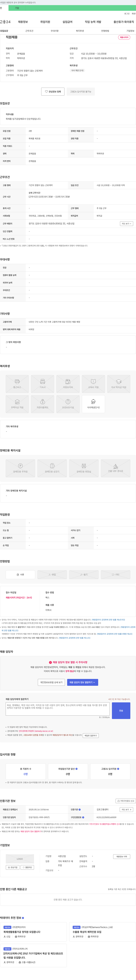The width and height of the screenshot is (136, 980).
Task: Click the 전송 button
Action: pos(121,711)
